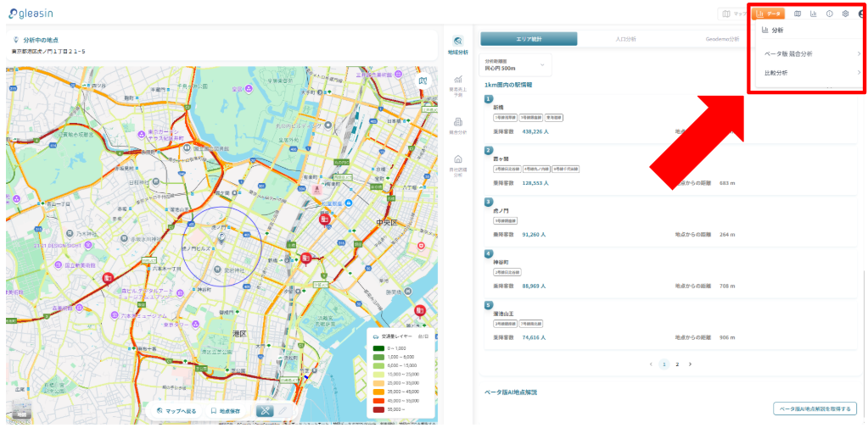The height and width of the screenshot is (428, 868).
Task: Switch to the 人口分析 tab
Action: click(625, 39)
